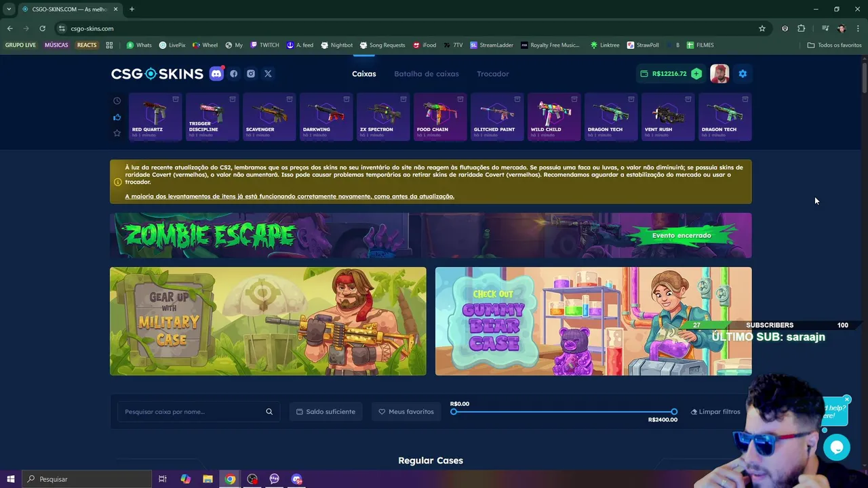Toggle the Saldo suficiente filter
This screenshot has width=868, height=488.
point(326,411)
